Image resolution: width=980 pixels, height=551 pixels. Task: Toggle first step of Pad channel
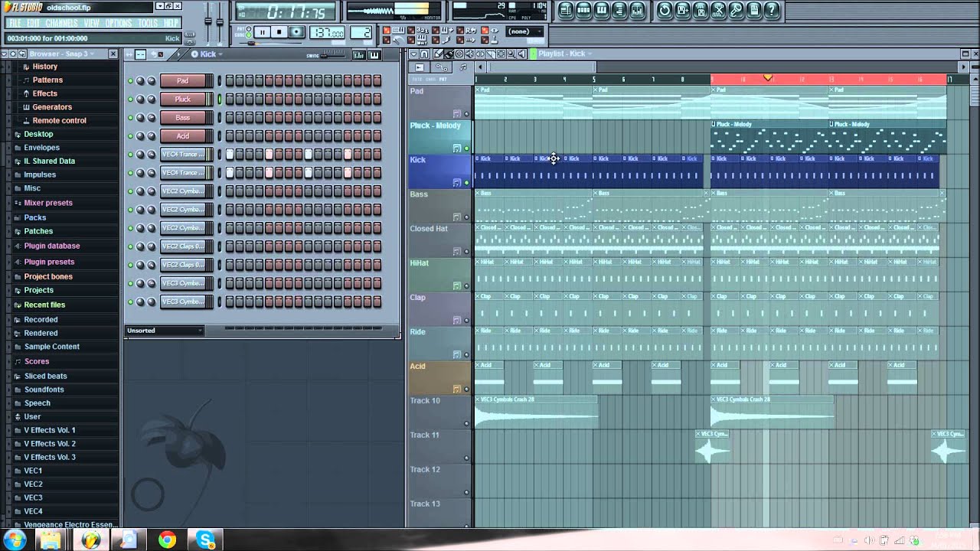pyautogui.click(x=230, y=80)
